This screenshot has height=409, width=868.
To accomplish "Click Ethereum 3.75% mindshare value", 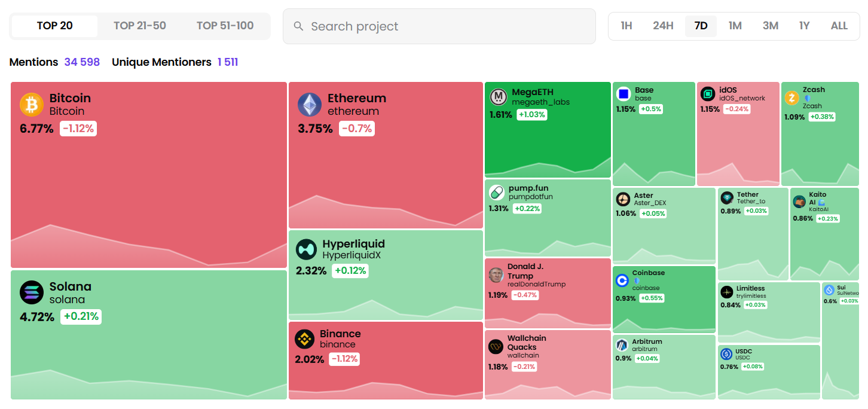I will [316, 129].
